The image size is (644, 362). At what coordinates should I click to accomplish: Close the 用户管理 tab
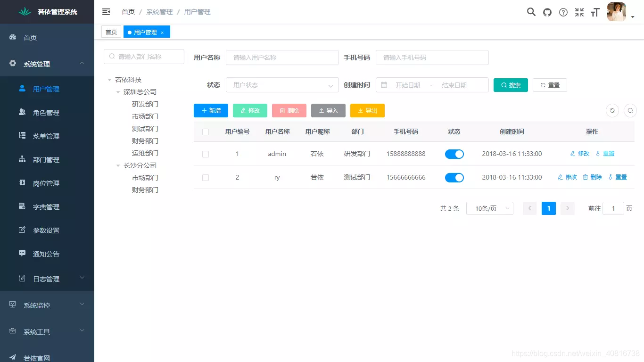(x=162, y=32)
